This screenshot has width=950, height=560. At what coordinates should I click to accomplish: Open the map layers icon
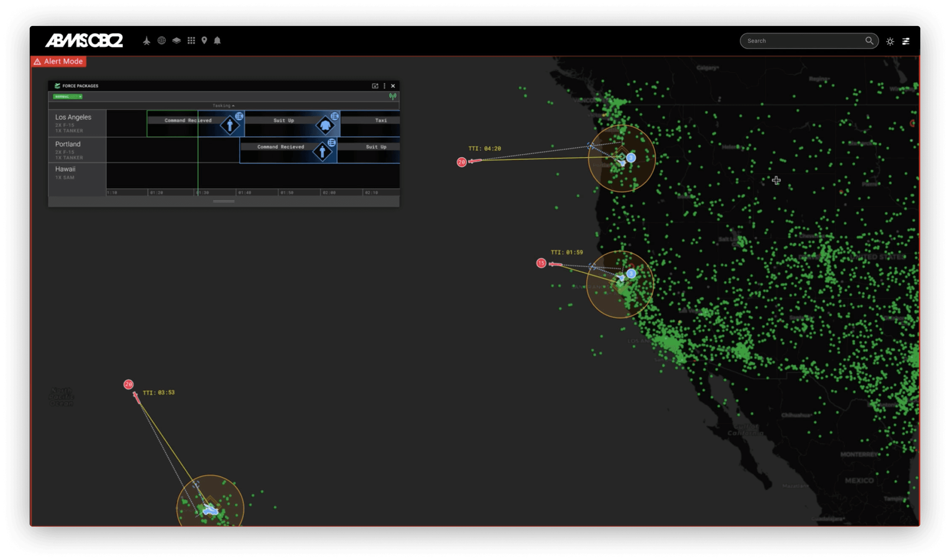[176, 41]
